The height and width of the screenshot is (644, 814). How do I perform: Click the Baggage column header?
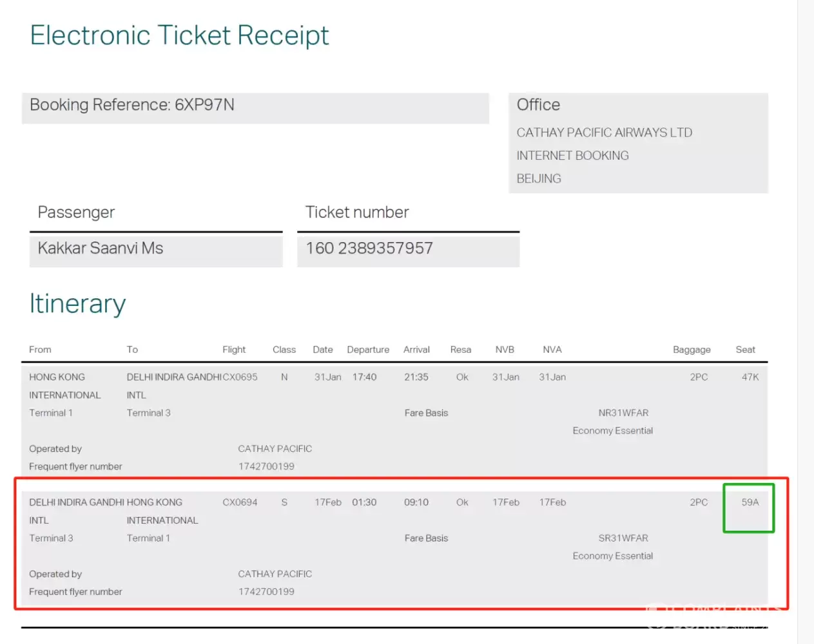(x=692, y=350)
